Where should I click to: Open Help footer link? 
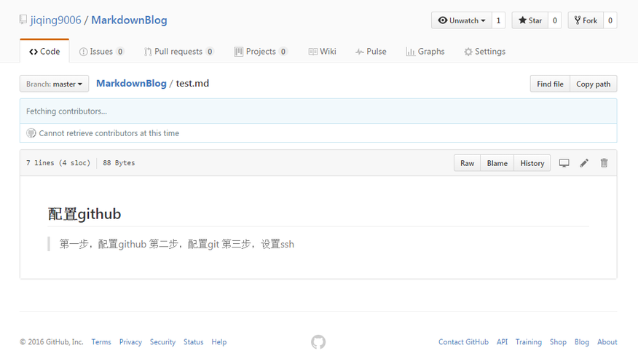click(219, 342)
